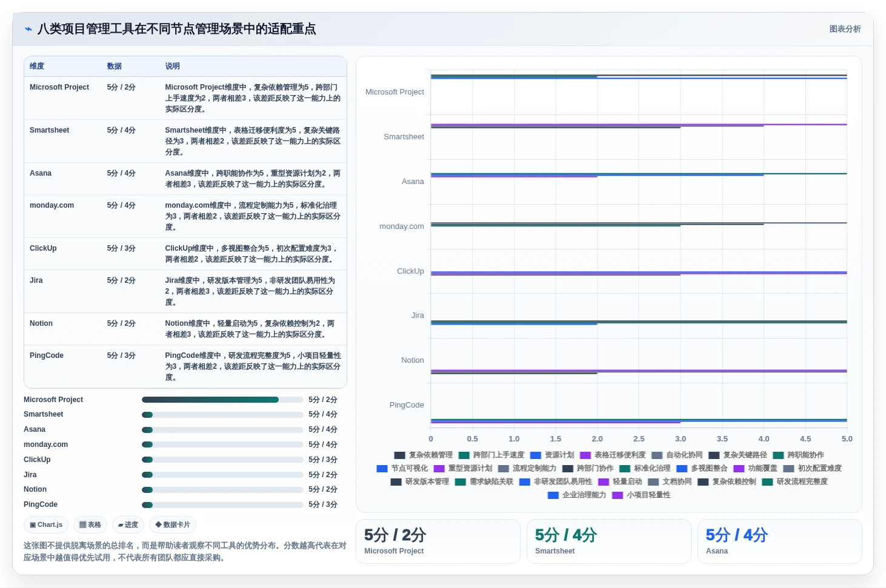Click the Jira description cell in table
This screenshot has width=886, height=588.
pos(253,291)
